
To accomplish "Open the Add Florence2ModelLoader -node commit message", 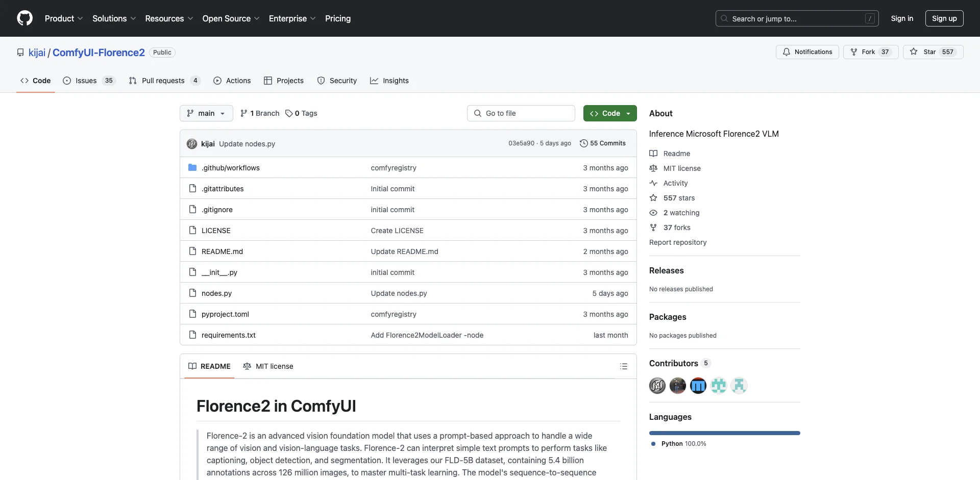I will coord(427,335).
